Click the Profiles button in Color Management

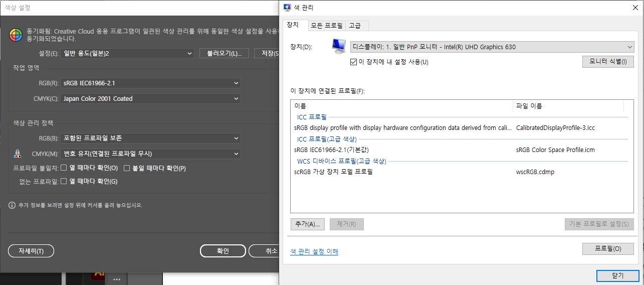608,249
